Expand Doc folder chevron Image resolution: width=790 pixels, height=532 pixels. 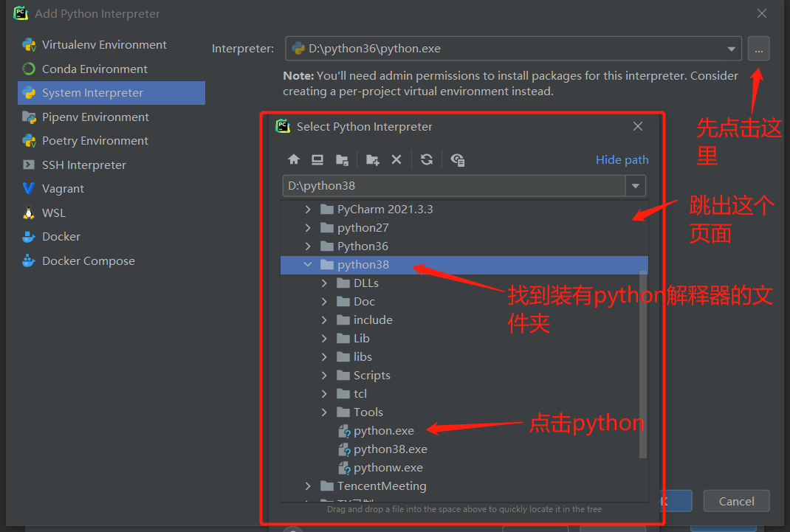pos(324,302)
